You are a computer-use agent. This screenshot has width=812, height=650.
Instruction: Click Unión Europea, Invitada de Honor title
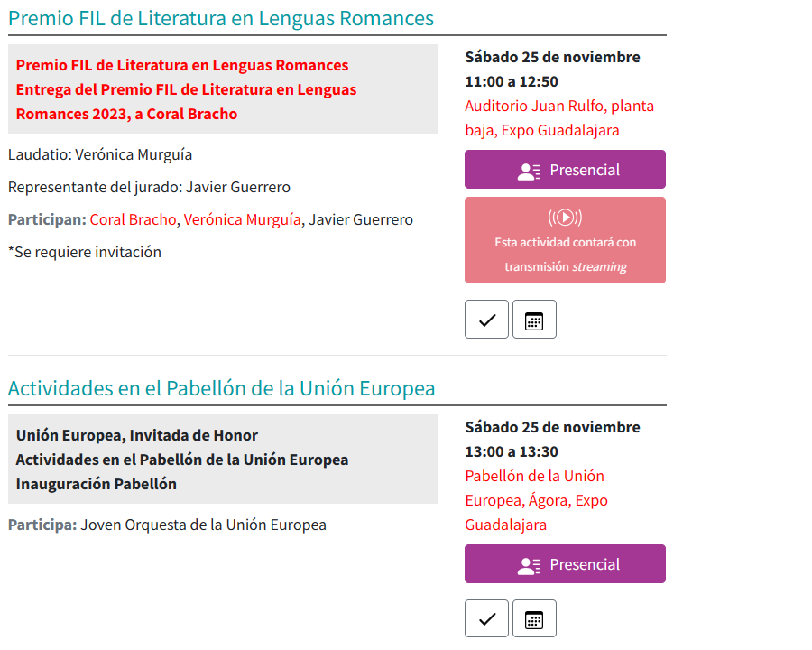click(137, 435)
